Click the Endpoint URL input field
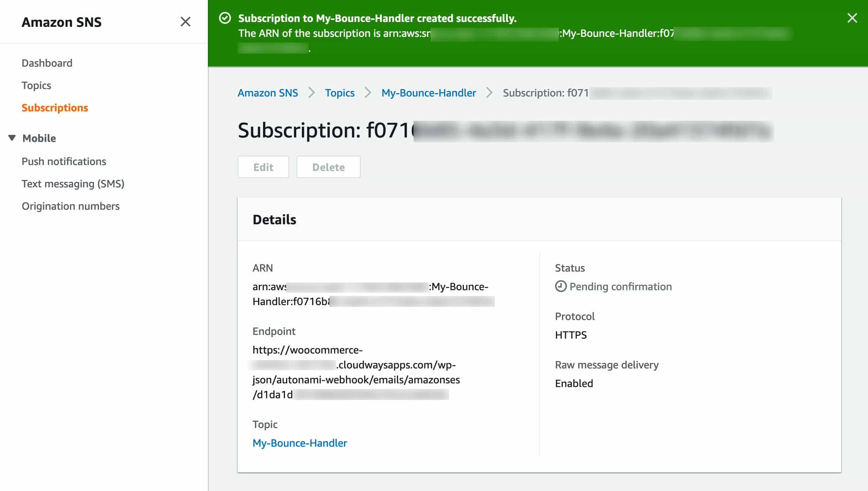 (x=355, y=372)
